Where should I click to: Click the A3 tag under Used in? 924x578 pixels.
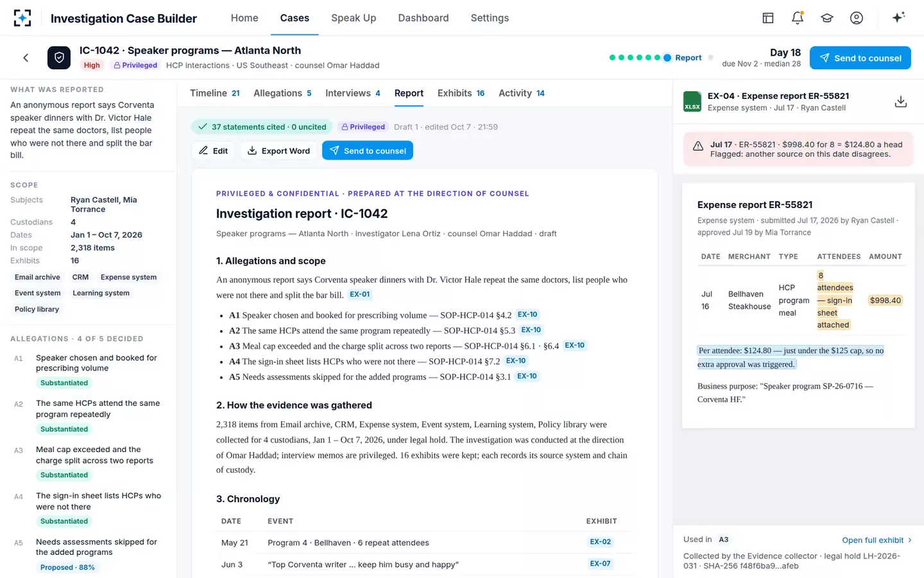coord(724,539)
